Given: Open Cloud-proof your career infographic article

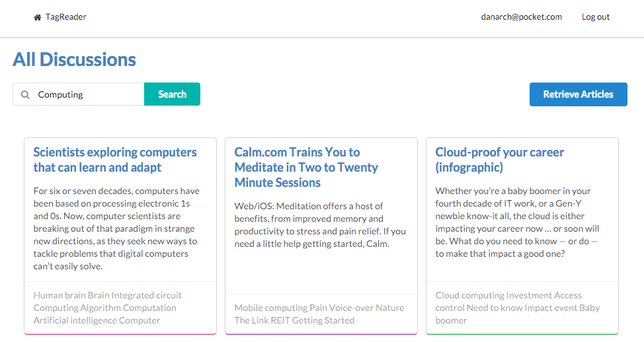Looking at the screenshot, I should click(x=499, y=160).
